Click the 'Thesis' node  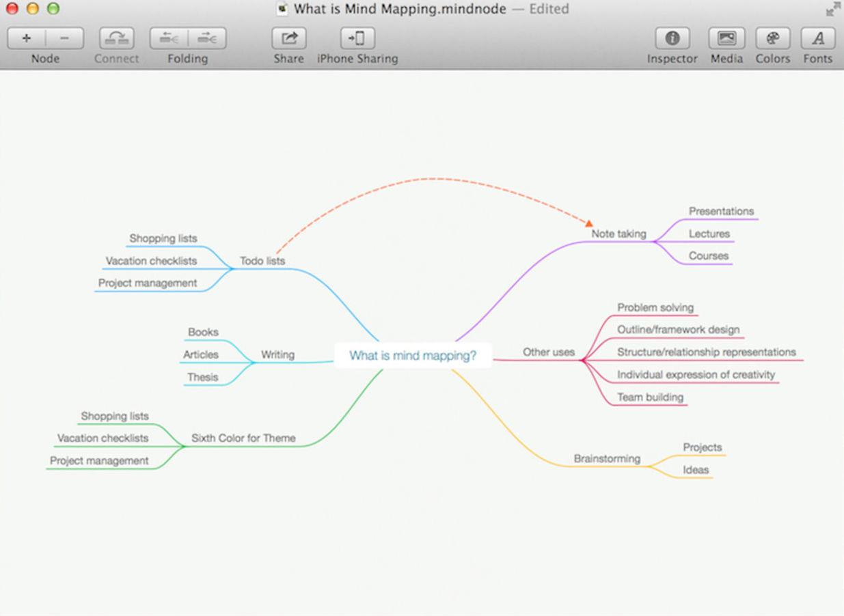click(x=203, y=377)
